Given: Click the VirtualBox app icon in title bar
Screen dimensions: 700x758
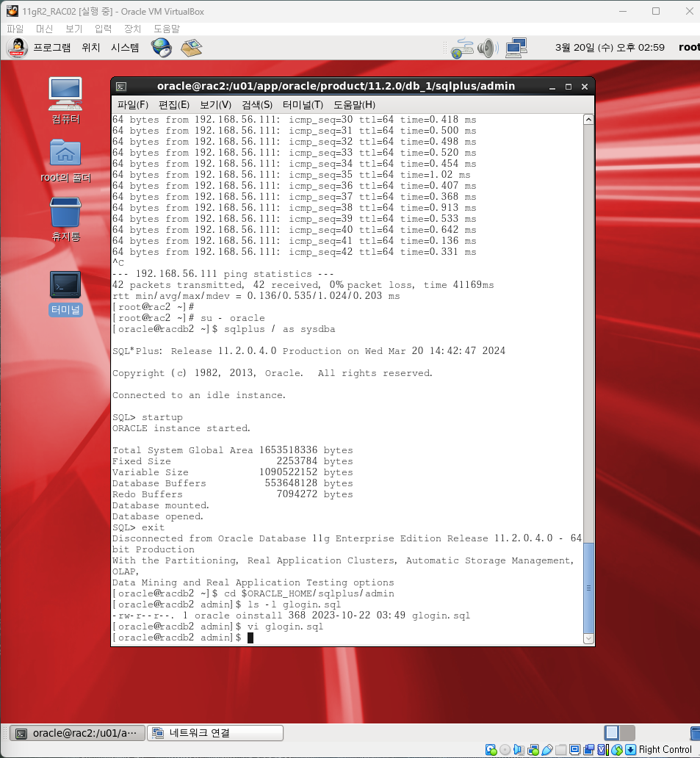Looking at the screenshot, I should [12, 11].
